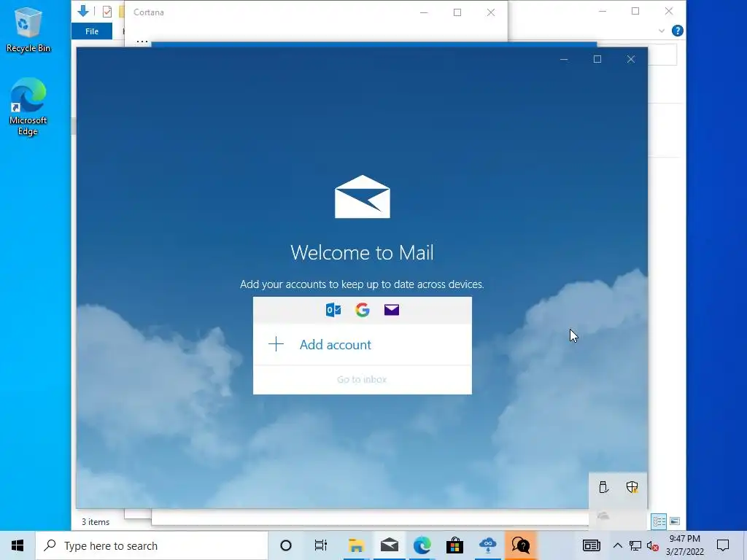Click the blue down-arrow quick access icon in Explorer
This screenshot has width=747, height=560.
pos(83,12)
